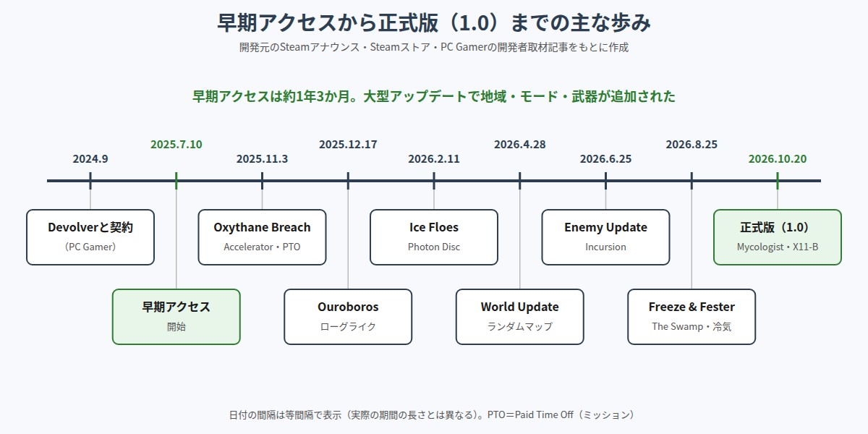
Task: Click the green timeline tick under 2025.7.10
Action: coord(176,181)
